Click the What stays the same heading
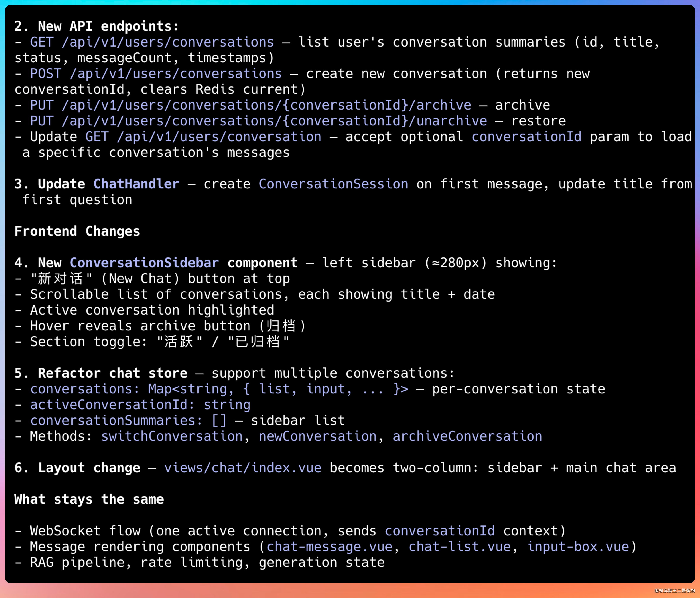This screenshot has width=700, height=598. 89,499
